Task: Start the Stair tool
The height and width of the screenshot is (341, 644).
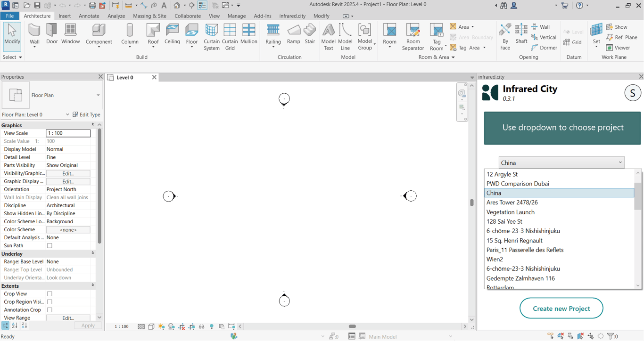Action: [x=310, y=34]
